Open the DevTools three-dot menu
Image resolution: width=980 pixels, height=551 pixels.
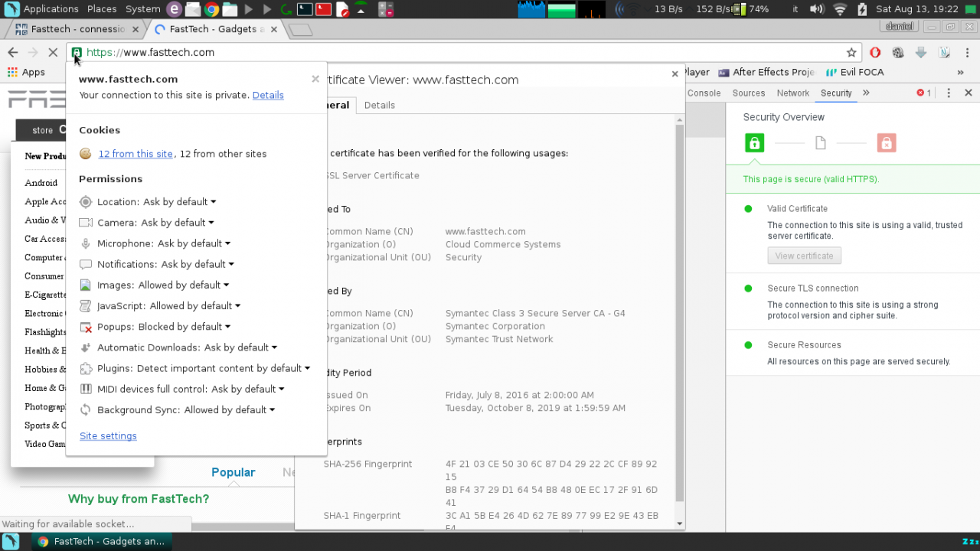949,93
